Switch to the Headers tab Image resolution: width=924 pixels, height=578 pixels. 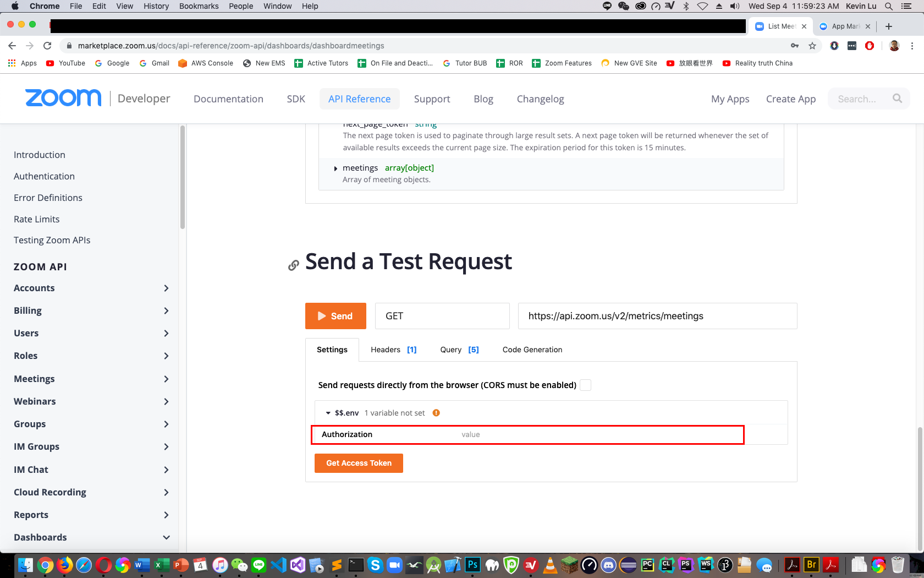click(394, 350)
